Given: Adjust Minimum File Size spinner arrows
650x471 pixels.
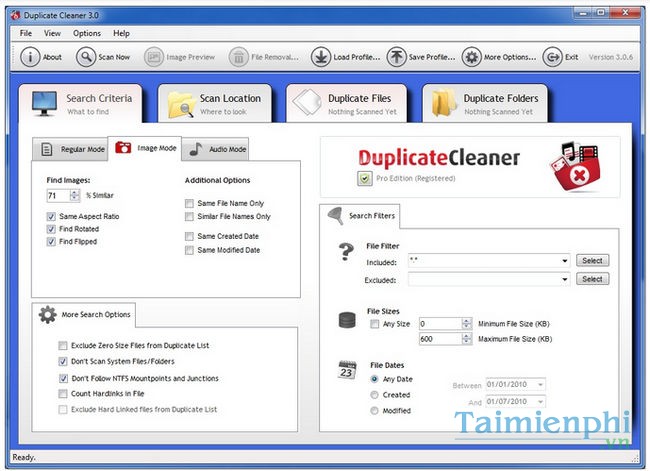Looking at the screenshot, I should pyautogui.click(x=467, y=323).
